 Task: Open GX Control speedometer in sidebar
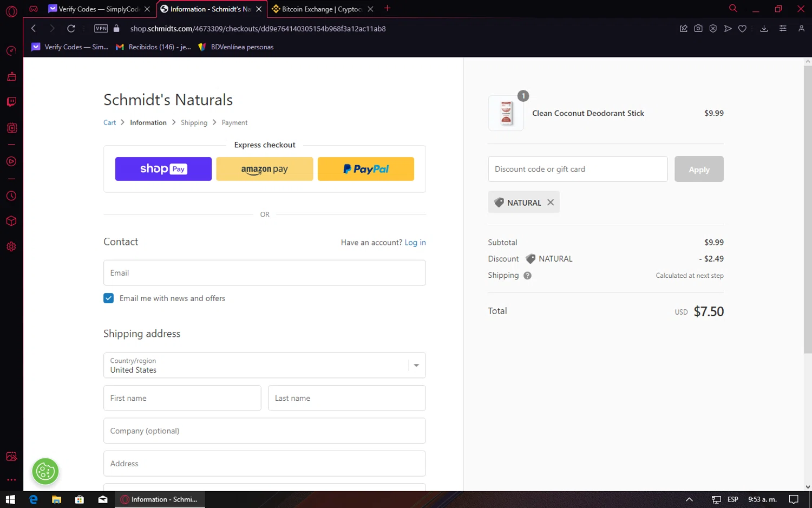click(11, 51)
